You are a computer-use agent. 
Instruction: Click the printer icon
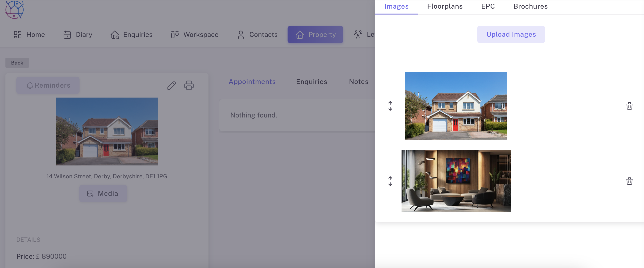pos(189,85)
